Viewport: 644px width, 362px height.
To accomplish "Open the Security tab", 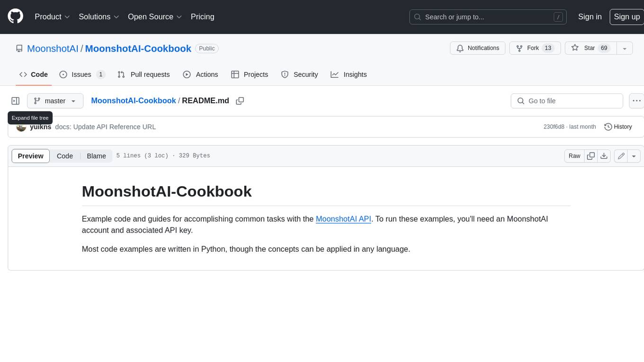I will [299, 74].
